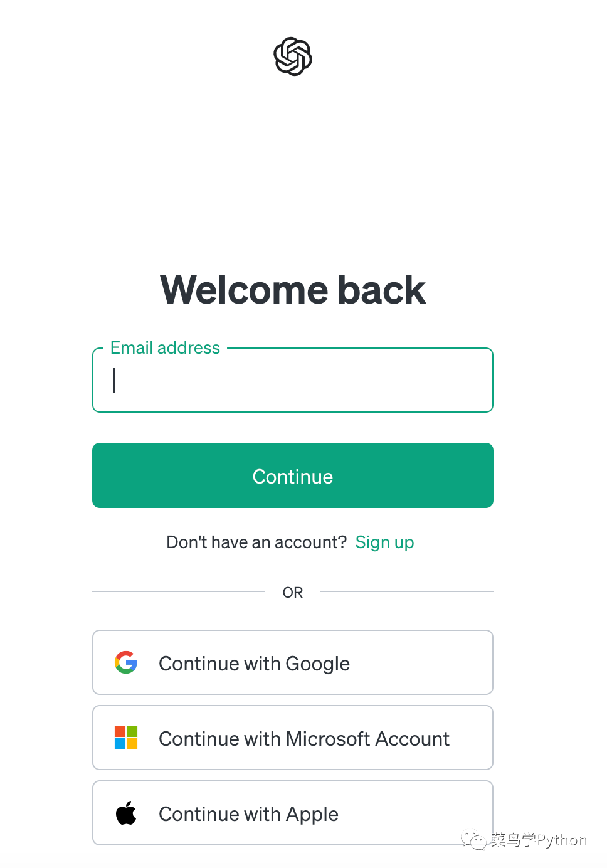Click the divider line left of OR
Image resolution: width=607 pixels, height=868 pixels.
pos(179,591)
